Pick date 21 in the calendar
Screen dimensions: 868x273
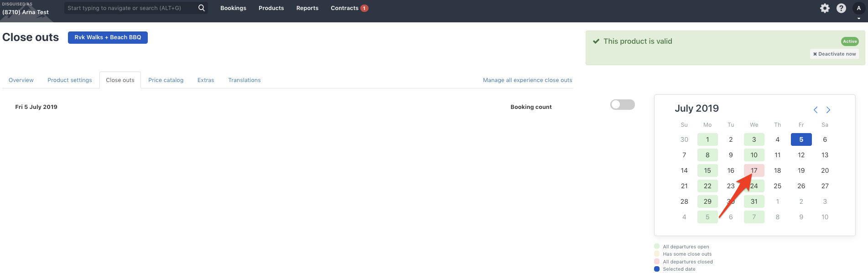(684, 186)
